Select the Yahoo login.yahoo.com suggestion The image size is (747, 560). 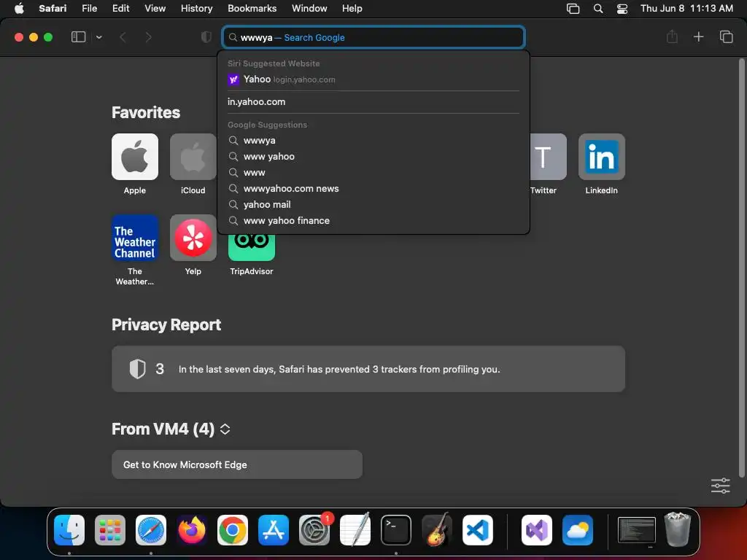373,79
